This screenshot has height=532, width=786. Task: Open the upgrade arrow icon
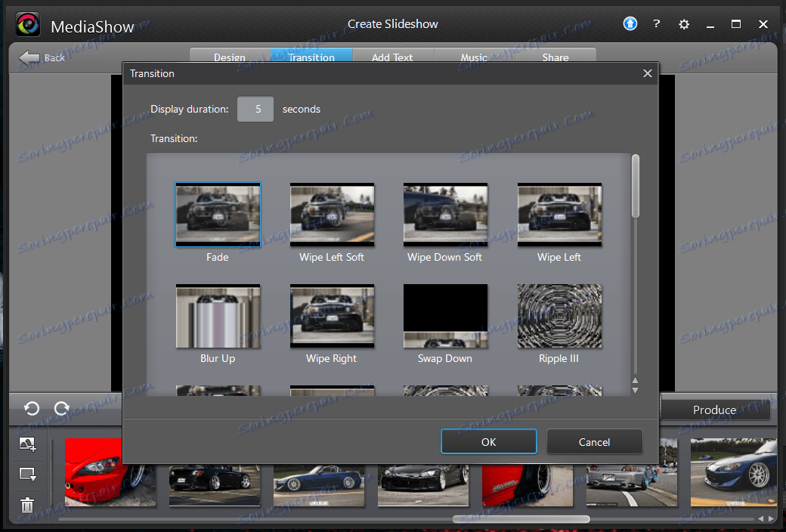(630, 24)
